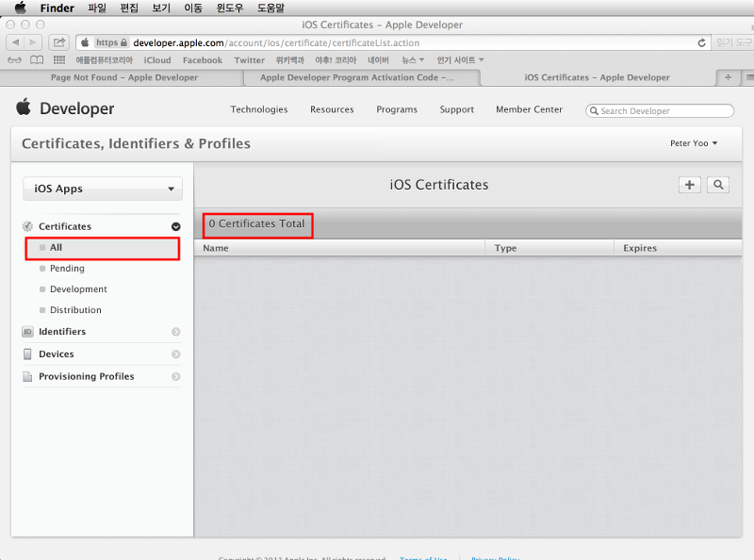Screen dimensions: 754x560
Task: Reload the page with the refresh icon
Action: pos(701,42)
